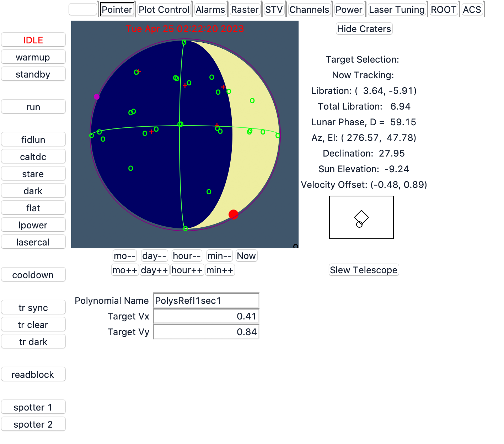
Task: Click the run button
Action: (x=33, y=107)
